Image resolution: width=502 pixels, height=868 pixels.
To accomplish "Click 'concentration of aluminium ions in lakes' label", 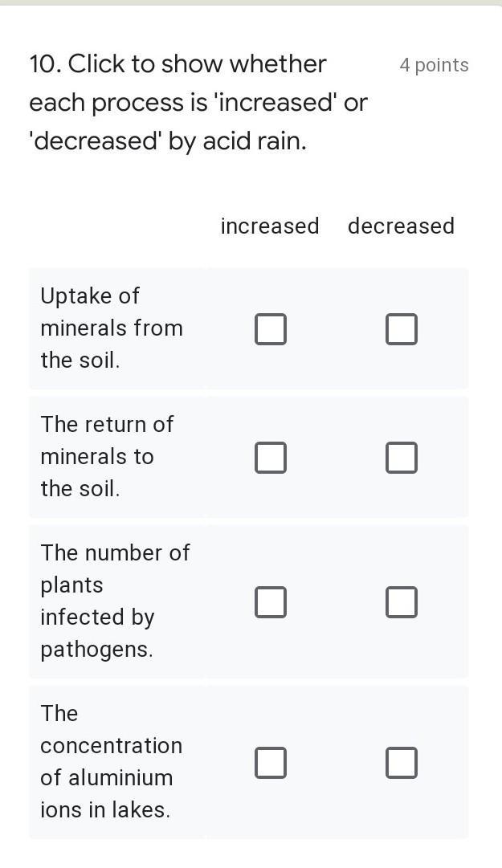I will click(111, 761).
